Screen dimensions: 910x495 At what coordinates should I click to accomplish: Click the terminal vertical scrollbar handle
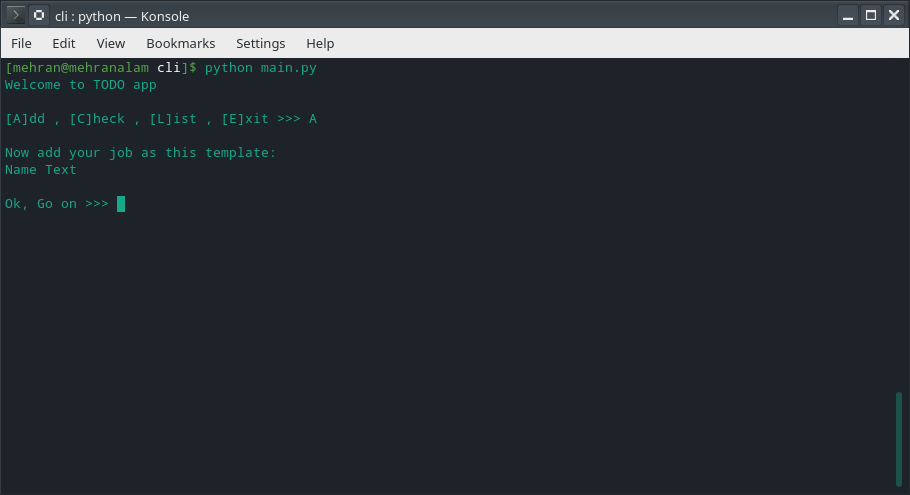coord(899,439)
